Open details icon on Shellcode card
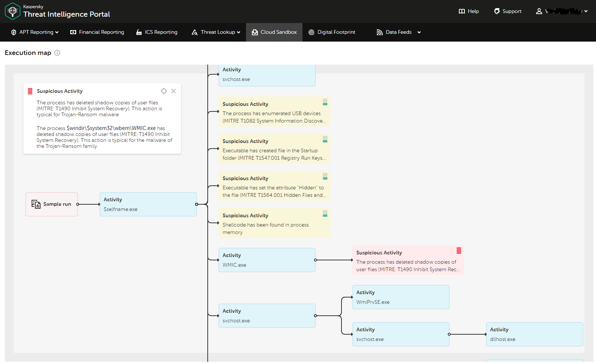 (325, 214)
